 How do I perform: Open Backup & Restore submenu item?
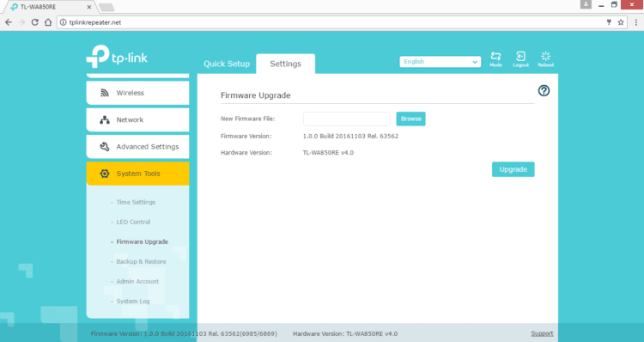pos(141,261)
